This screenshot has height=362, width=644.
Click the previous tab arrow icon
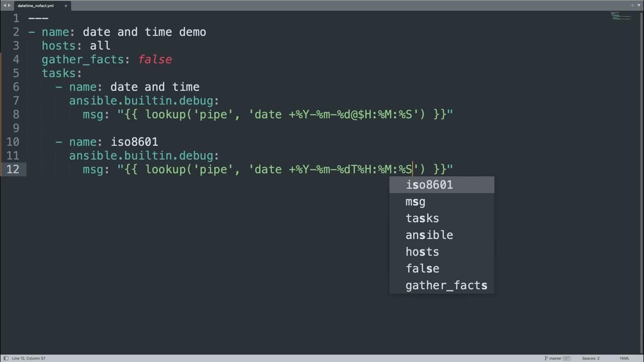pos(5,6)
